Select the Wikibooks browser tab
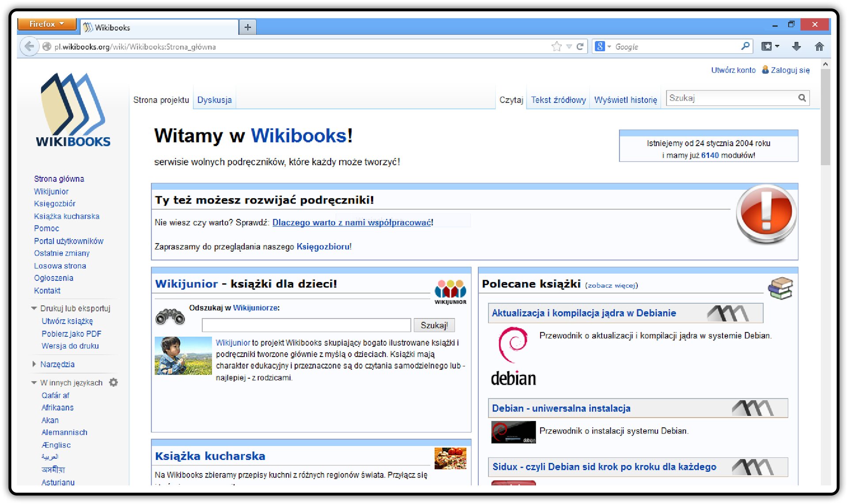This screenshot has height=504, width=848. pos(159,27)
